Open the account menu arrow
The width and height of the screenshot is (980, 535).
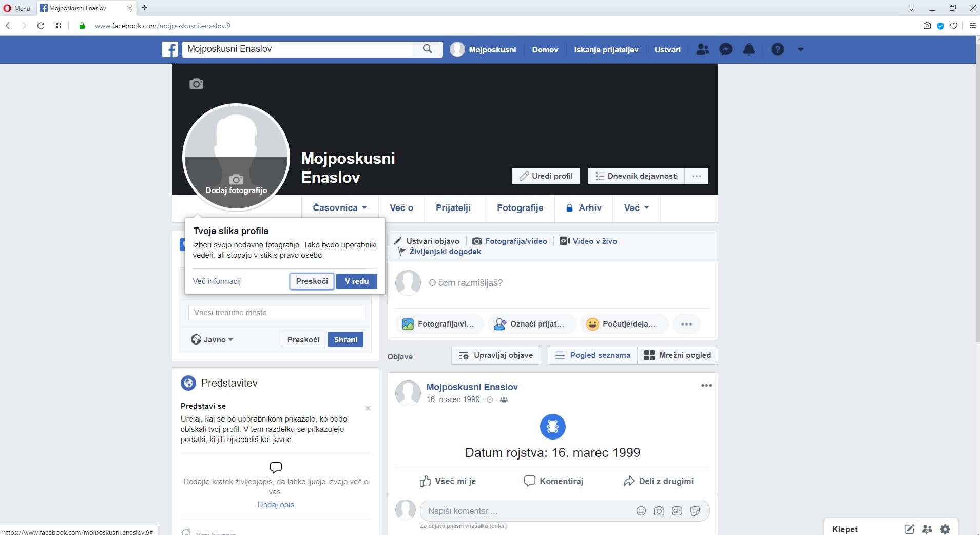pos(800,49)
